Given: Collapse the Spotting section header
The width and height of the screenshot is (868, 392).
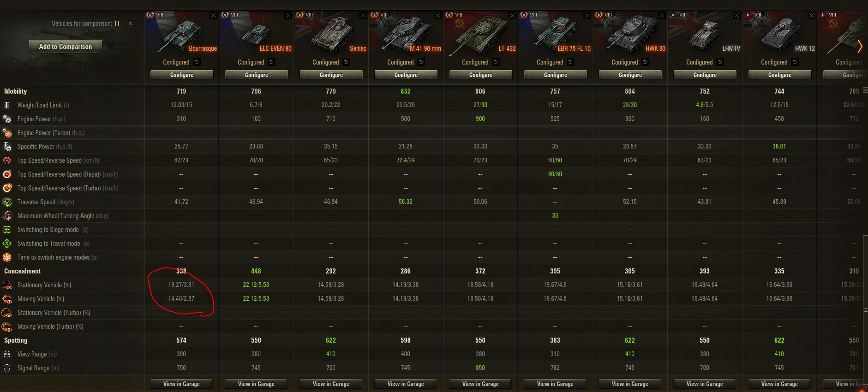Looking at the screenshot, I should (x=16, y=340).
